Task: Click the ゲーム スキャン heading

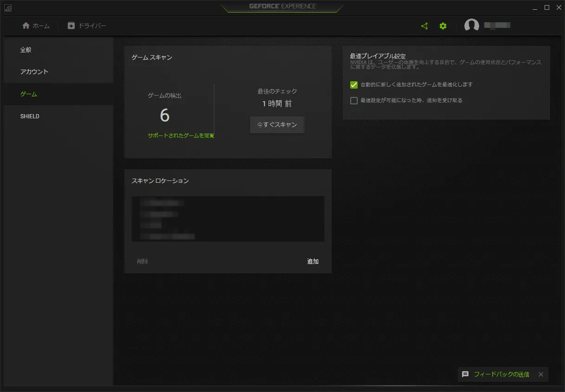Action: point(152,58)
